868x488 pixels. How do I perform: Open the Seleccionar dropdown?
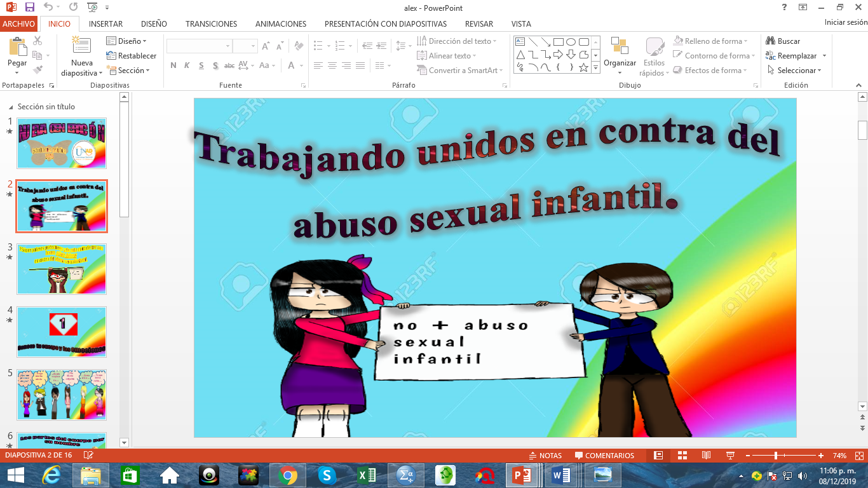pyautogui.click(x=794, y=71)
